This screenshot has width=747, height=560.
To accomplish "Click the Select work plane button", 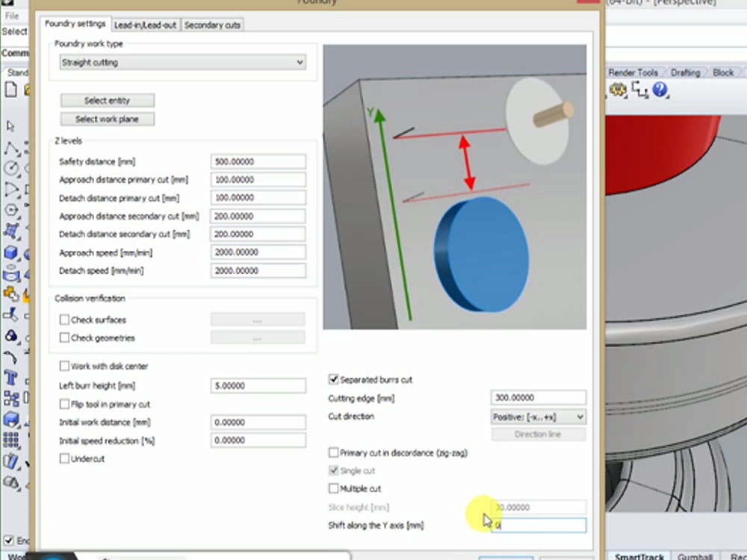I will (107, 119).
